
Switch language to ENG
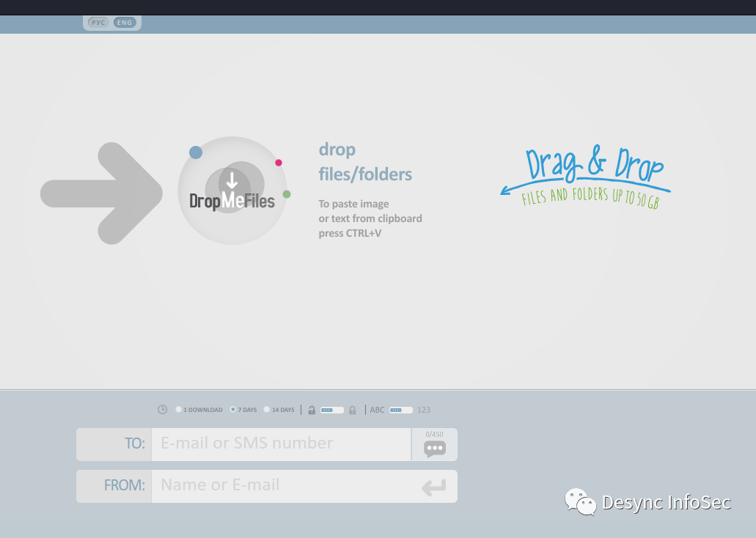[x=125, y=23]
